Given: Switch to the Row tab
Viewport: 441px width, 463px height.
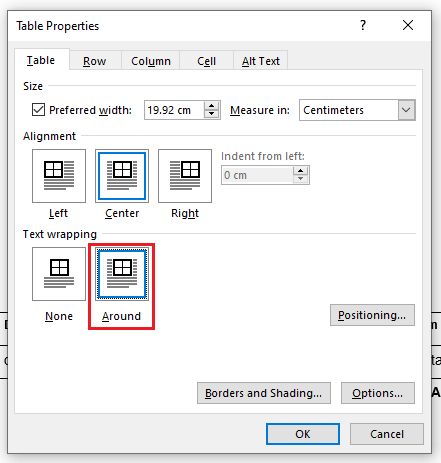Looking at the screenshot, I should [95, 61].
